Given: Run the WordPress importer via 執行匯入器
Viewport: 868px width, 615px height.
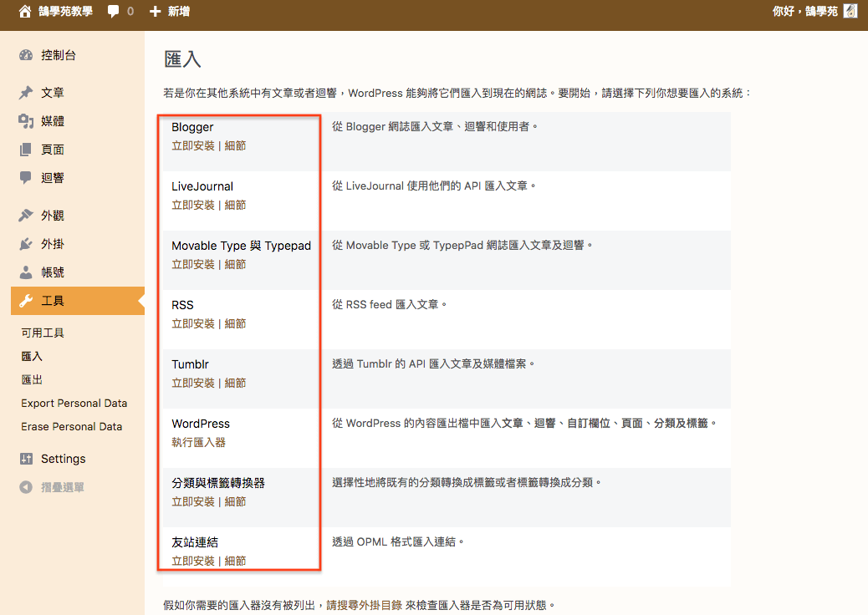Looking at the screenshot, I should click(x=198, y=442).
